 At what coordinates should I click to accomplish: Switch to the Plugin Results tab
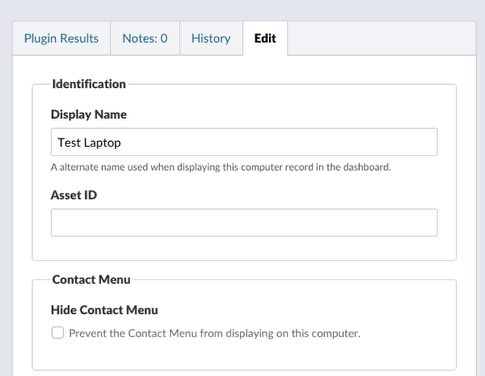[x=61, y=38]
